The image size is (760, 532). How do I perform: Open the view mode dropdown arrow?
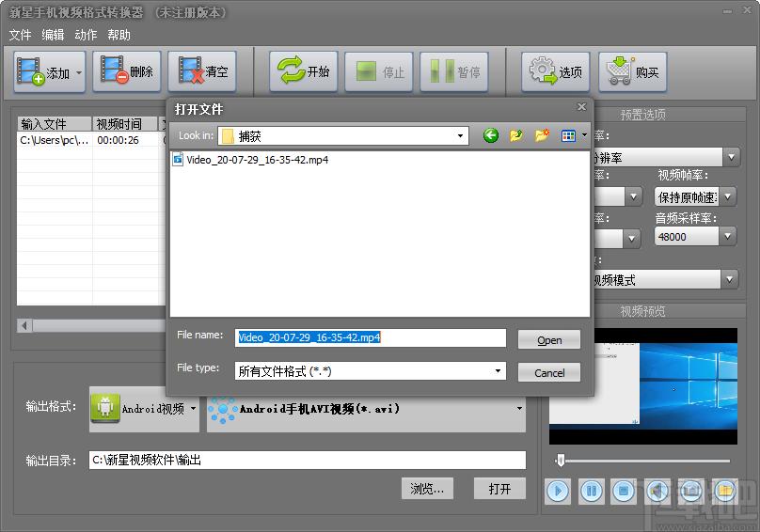tap(584, 135)
